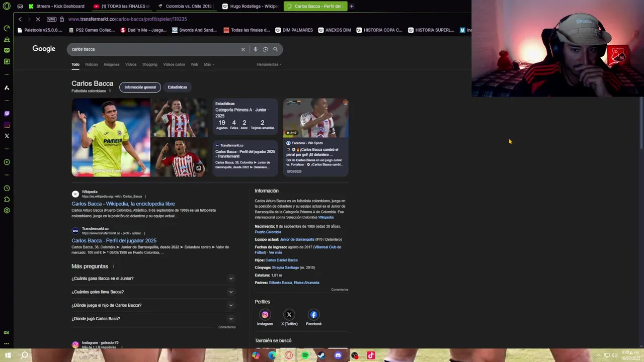This screenshot has height=362, width=644.
Task: Start voice search with microphone icon
Action: [x=256, y=49]
